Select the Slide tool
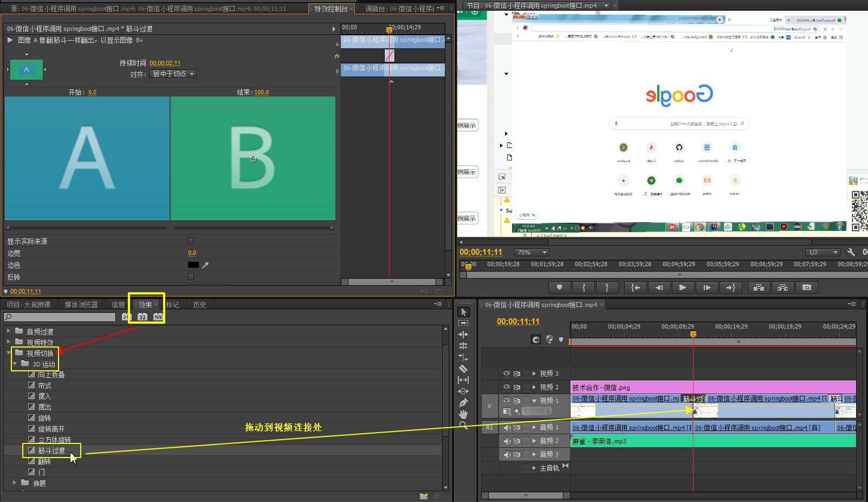868x502 pixels. click(x=463, y=391)
